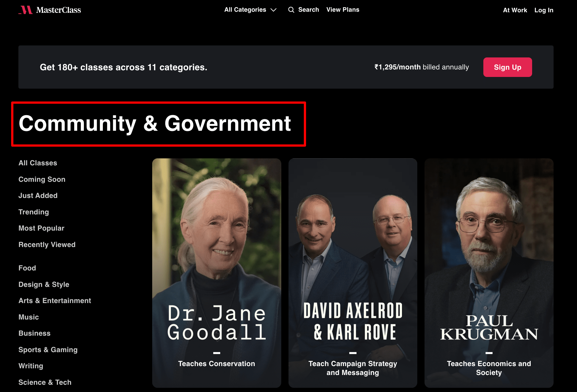
Task: Toggle the Coming Soon filter
Action: tap(42, 179)
